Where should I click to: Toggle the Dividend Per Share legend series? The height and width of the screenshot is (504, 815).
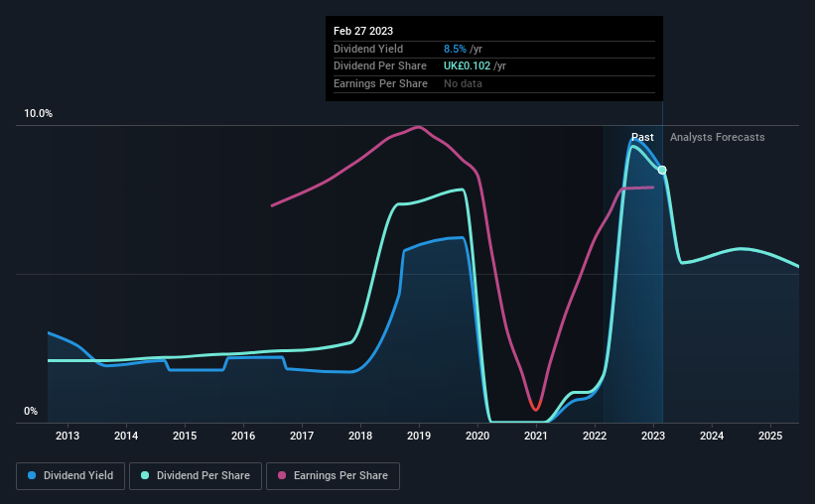[x=196, y=476]
